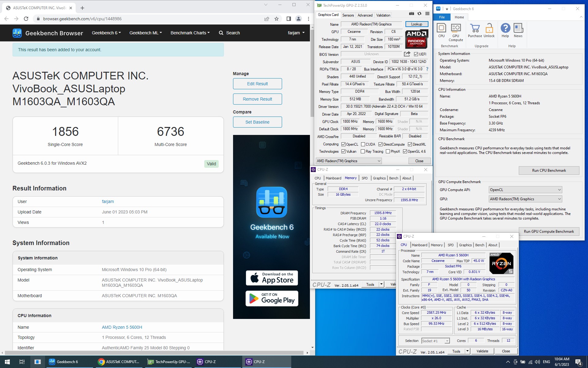The height and width of the screenshot is (368, 588).
Task: Click the volume icon in system tray
Action: click(x=537, y=362)
